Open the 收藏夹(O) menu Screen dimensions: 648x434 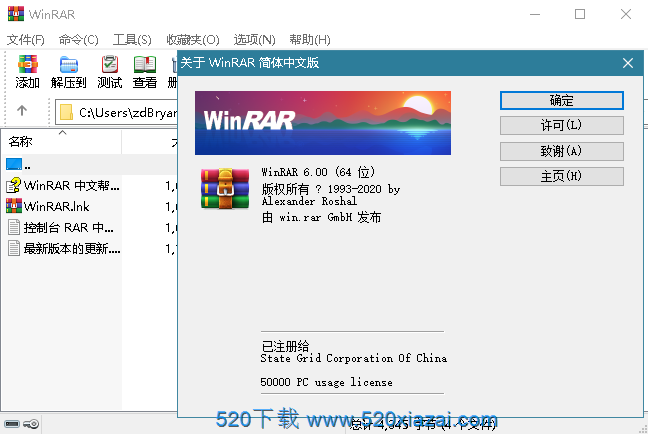click(193, 40)
